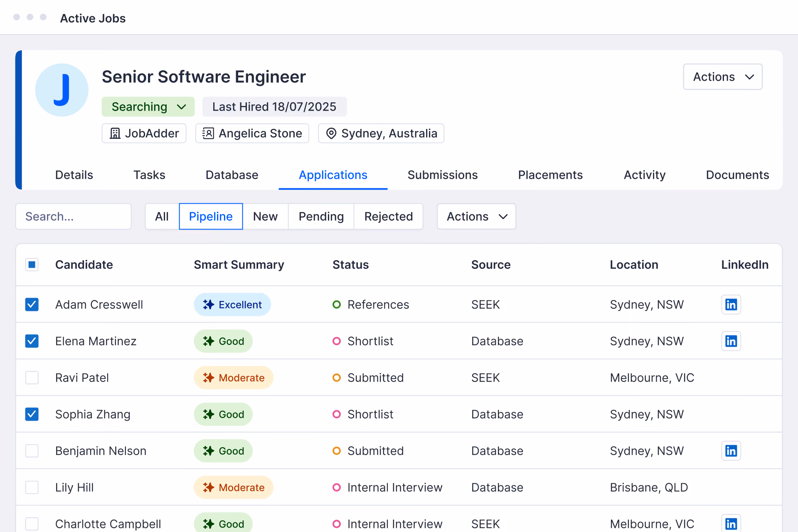The image size is (798, 532).
Task: Open the applications list Actions dropdown
Action: [476, 217]
